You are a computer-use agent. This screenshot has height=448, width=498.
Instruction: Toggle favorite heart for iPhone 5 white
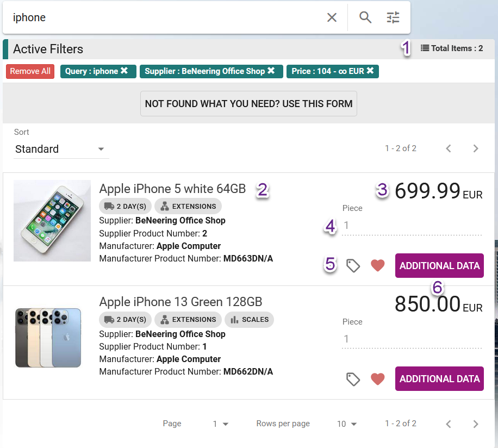pos(378,266)
